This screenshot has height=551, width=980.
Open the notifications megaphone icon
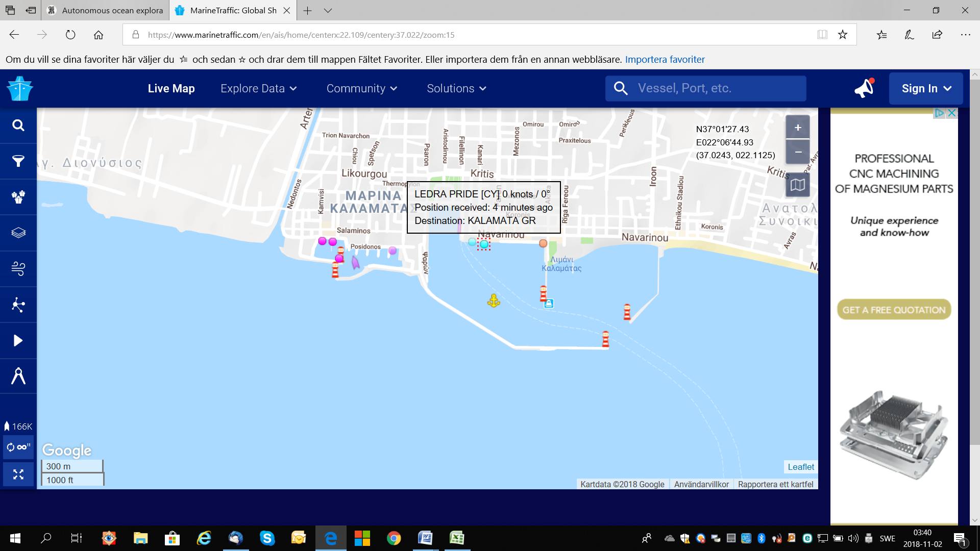click(864, 88)
